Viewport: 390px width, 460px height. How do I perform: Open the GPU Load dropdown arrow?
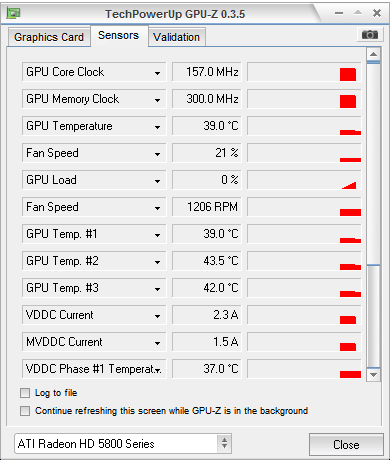pyautogui.click(x=157, y=181)
